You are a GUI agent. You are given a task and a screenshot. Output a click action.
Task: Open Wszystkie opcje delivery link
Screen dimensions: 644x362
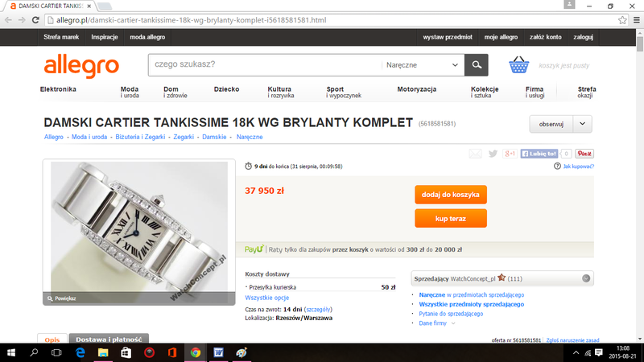pyautogui.click(x=267, y=298)
